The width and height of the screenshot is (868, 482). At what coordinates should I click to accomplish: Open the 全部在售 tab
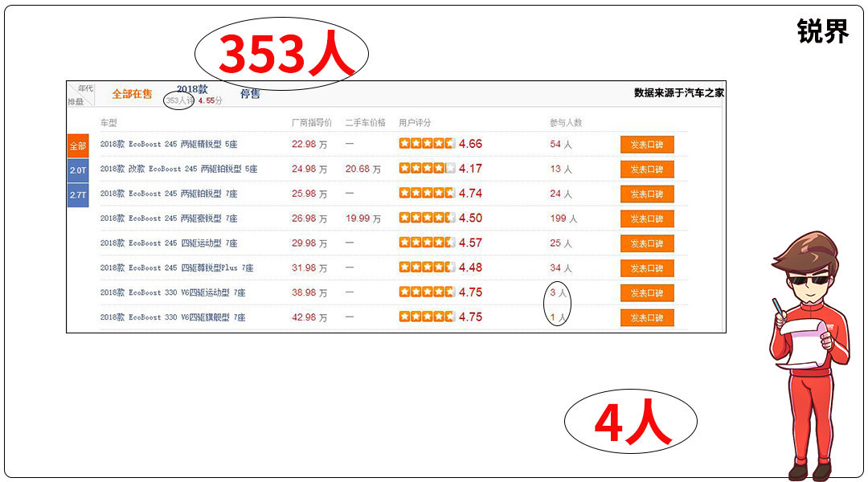tap(132, 94)
